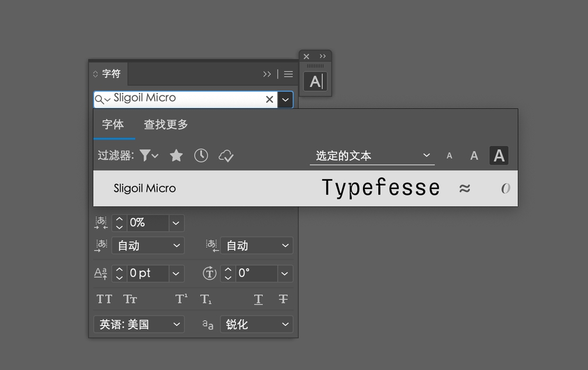This screenshot has width=588, height=370.
Task: Open the character rotation 0° dropdown
Action: coord(285,274)
